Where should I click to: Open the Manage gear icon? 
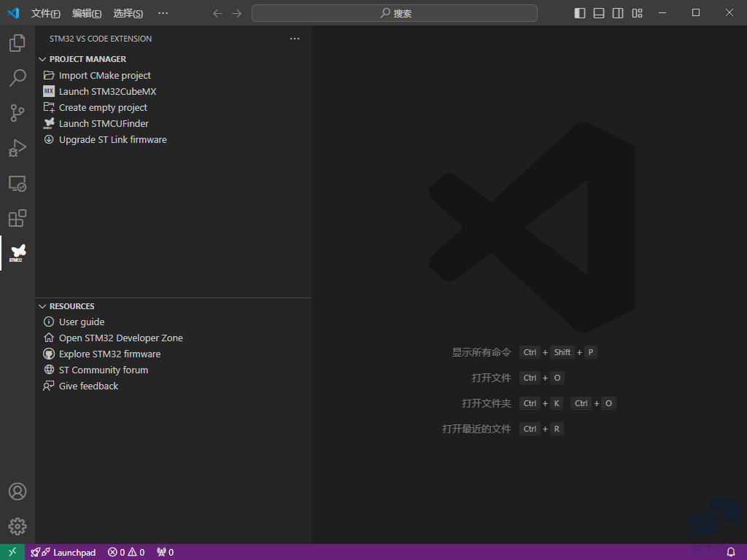[x=18, y=526]
